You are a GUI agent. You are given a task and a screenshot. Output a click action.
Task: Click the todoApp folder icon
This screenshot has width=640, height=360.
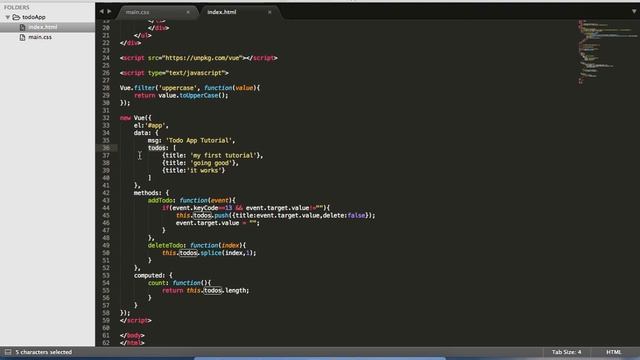coord(16,17)
